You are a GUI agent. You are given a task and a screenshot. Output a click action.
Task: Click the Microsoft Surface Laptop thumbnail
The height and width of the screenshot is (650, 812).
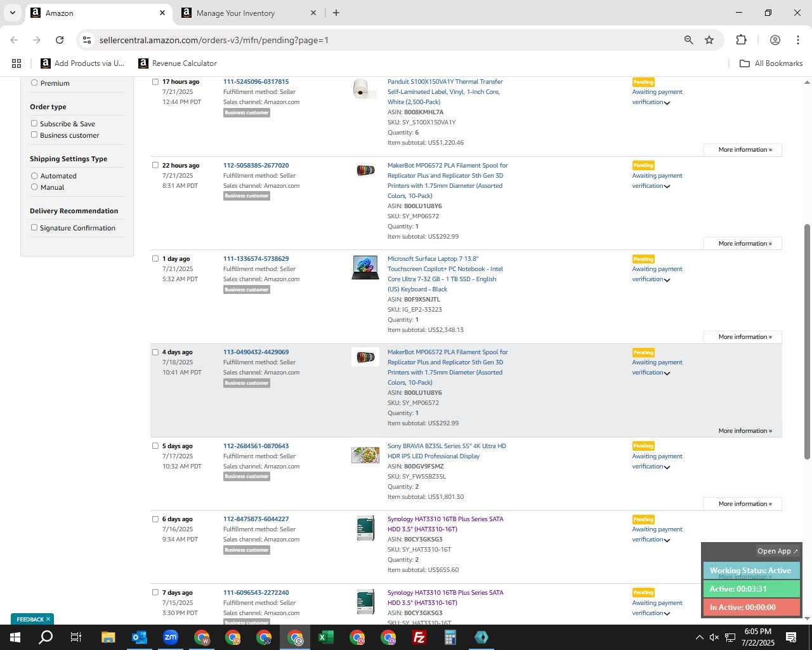(x=365, y=267)
